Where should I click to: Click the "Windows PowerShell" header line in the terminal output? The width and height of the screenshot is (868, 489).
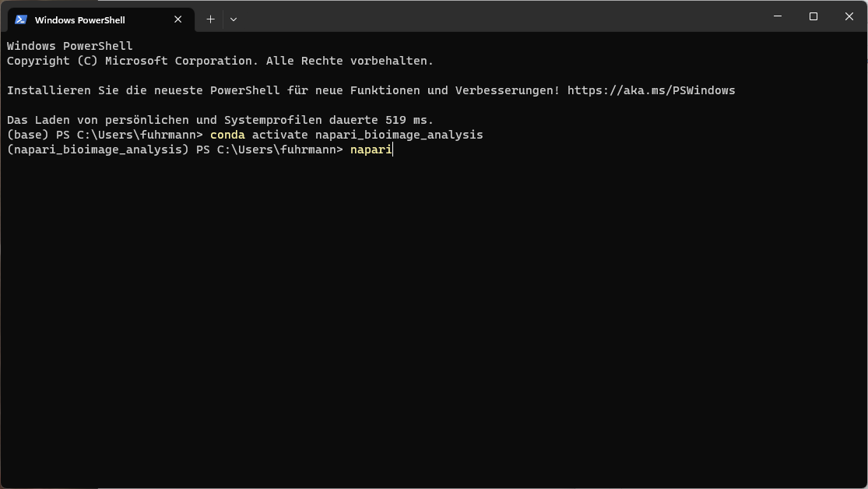[70, 46]
